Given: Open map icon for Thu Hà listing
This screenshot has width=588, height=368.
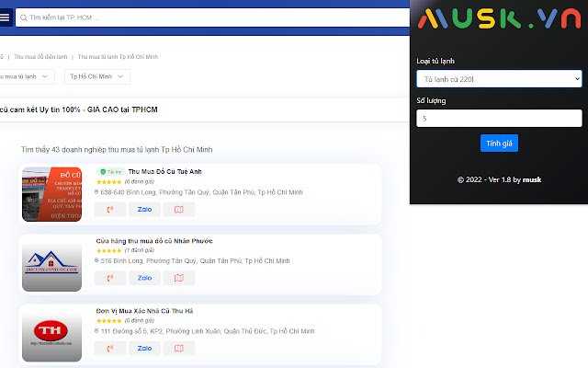Looking at the screenshot, I should 179,349.
